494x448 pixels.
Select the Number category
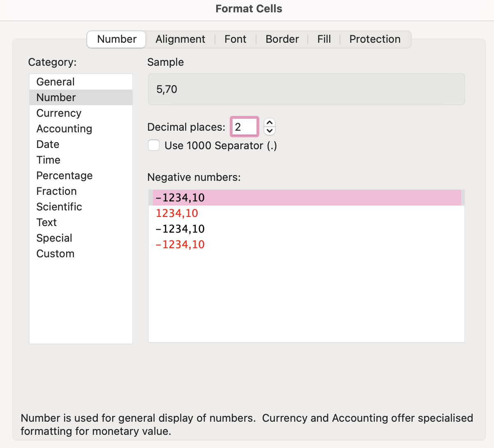(x=81, y=97)
